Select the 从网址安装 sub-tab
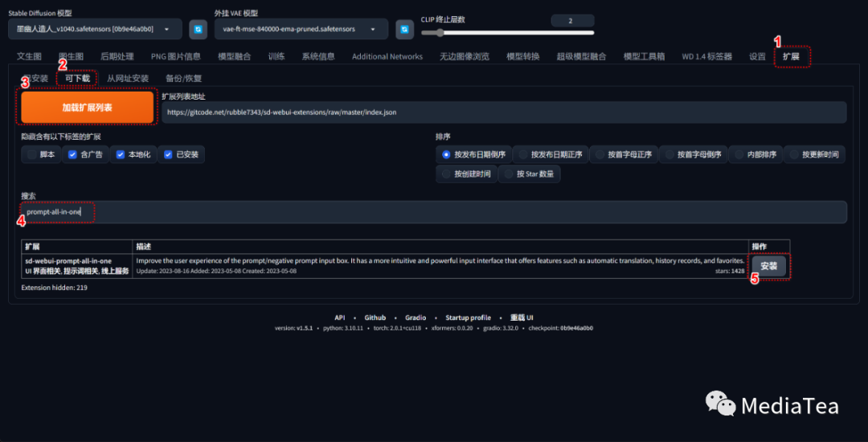 pyautogui.click(x=128, y=79)
